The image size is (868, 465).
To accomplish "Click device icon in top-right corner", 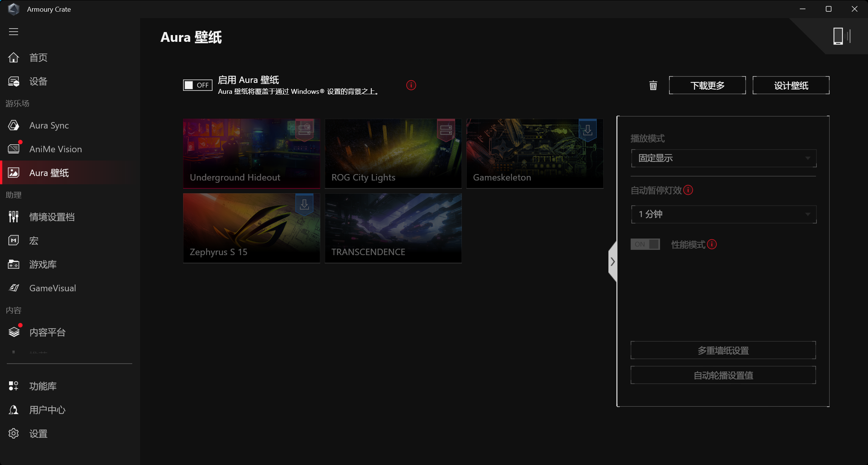I will [842, 36].
